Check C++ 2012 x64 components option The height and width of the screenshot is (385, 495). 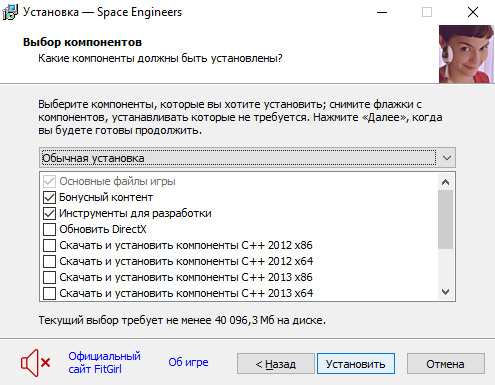tap(49, 261)
